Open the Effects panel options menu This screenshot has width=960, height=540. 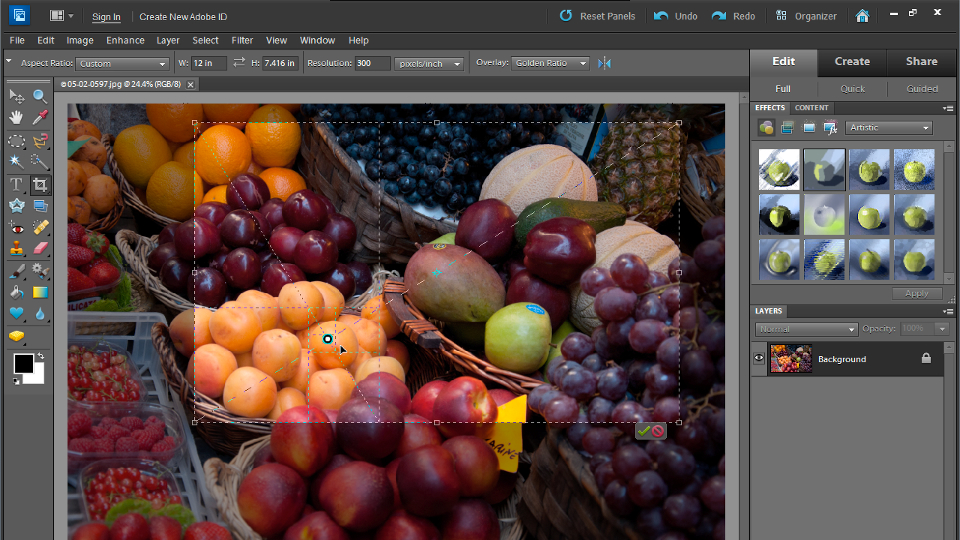pyautogui.click(x=948, y=108)
